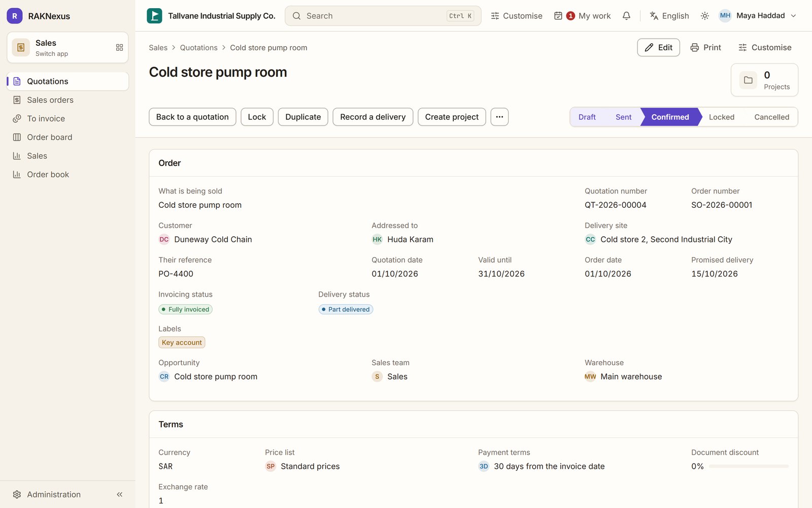Click the RAKNexus logo

tap(15, 16)
